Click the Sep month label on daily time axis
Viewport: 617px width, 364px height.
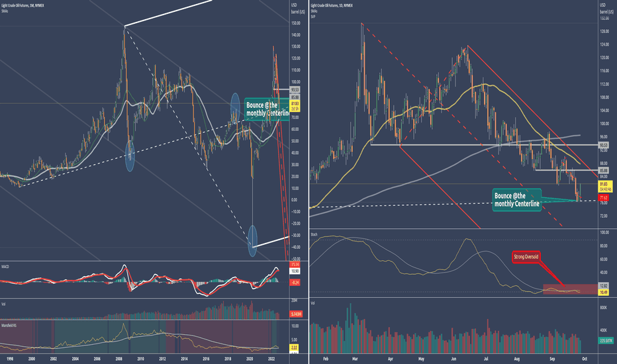553,359
